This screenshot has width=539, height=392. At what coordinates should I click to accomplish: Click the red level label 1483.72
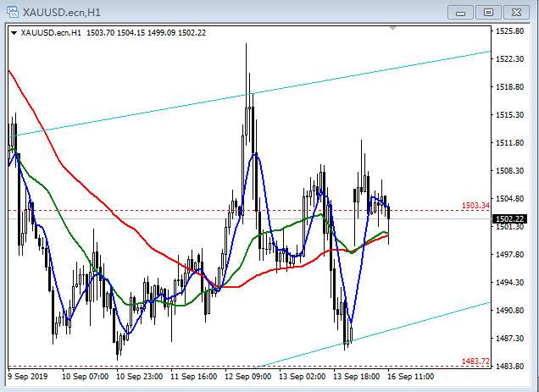click(x=475, y=361)
